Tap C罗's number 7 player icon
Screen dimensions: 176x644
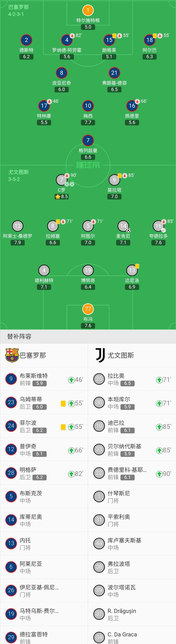tap(61, 180)
